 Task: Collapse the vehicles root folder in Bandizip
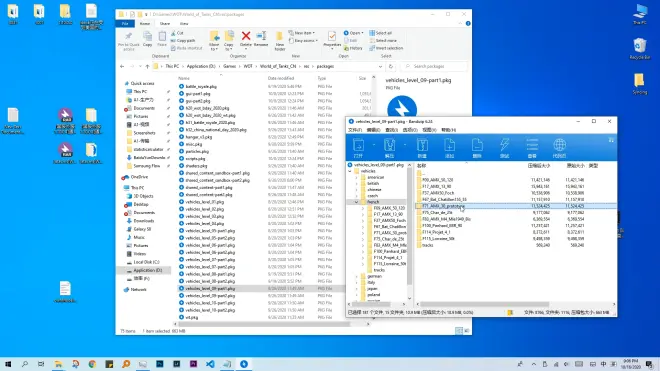pos(350,171)
